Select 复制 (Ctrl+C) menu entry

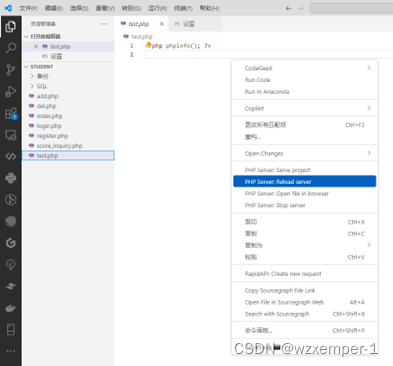tap(305, 234)
